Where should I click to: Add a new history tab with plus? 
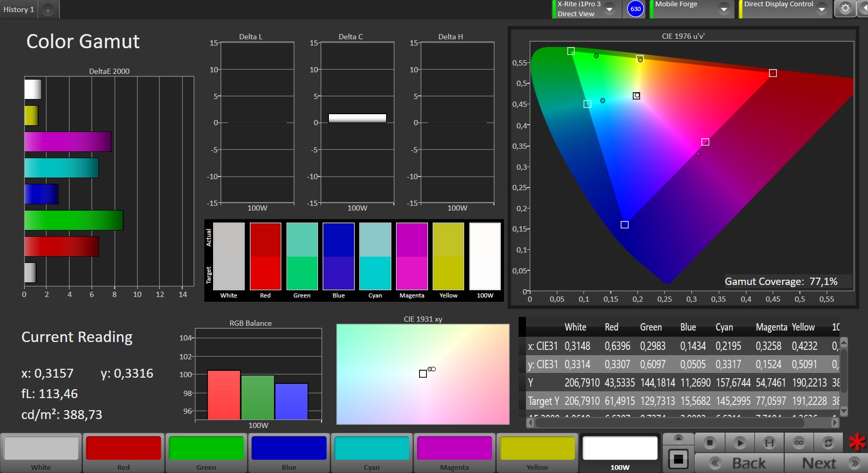tap(48, 10)
